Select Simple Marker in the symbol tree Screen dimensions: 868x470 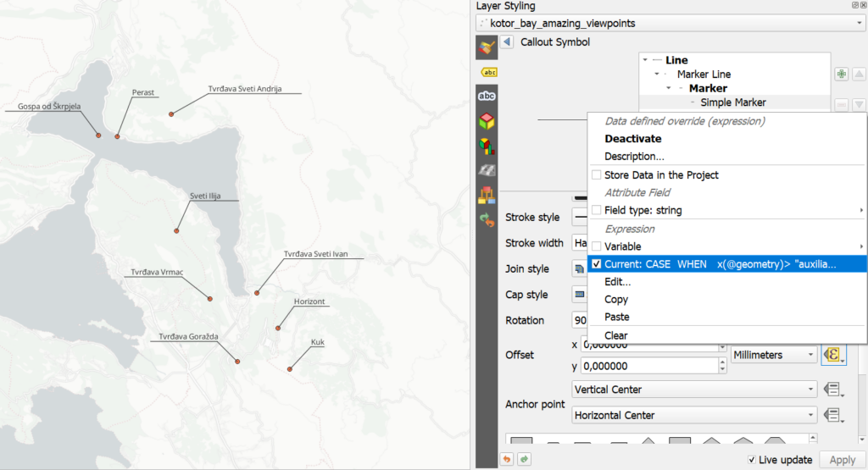733,102
